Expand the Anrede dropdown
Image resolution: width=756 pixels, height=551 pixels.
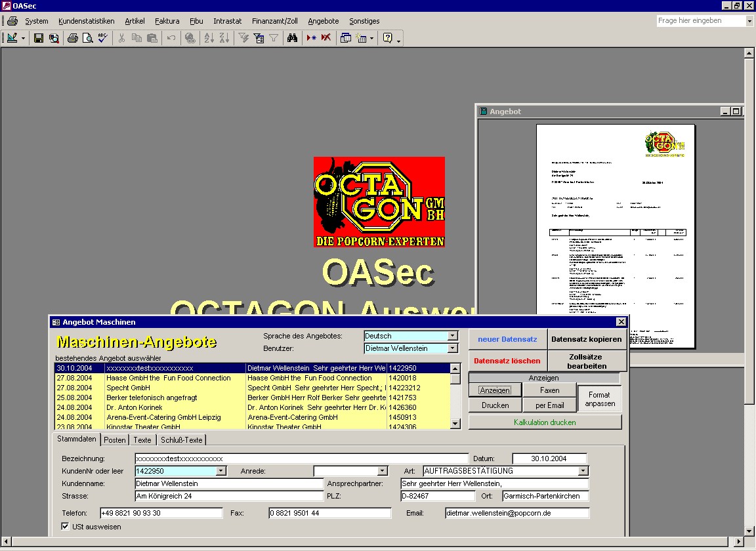(382, 471)
